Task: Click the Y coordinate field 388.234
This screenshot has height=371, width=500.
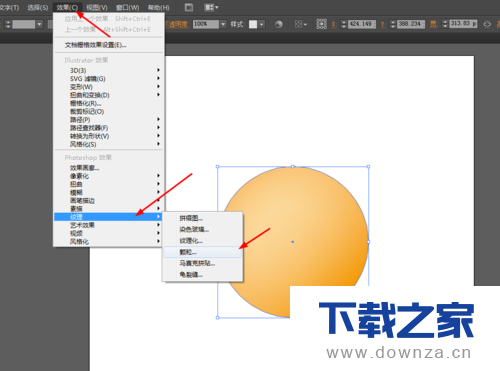Action: click(411, 24)
